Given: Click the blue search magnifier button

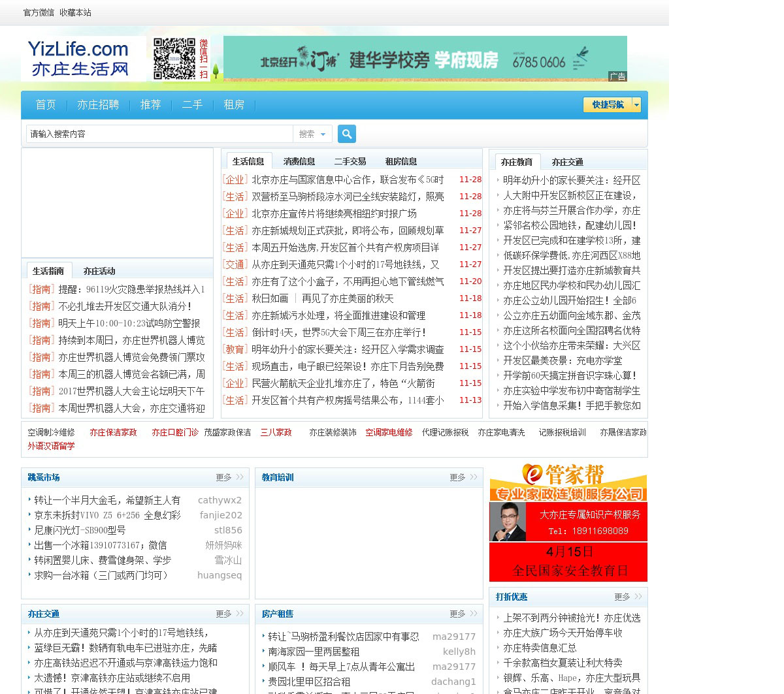Looking at the screenshot, I should click(347, 134).
